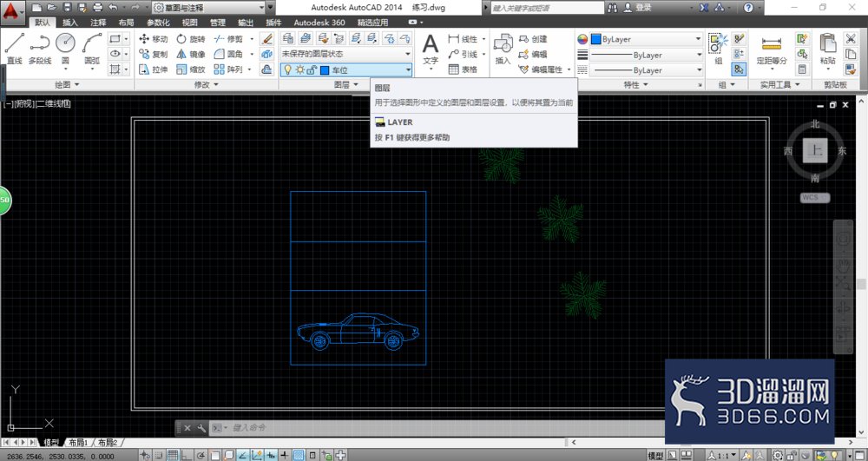Image resolution: width=868 pixels, height=461 pixels.
Task: Switch to the 视图 ribbon tab
Action: 190,23
